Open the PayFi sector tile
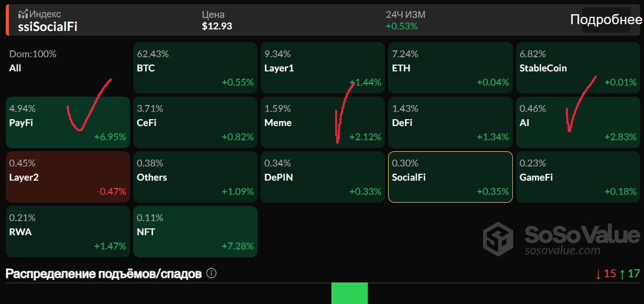 click(x=68, y=122)
